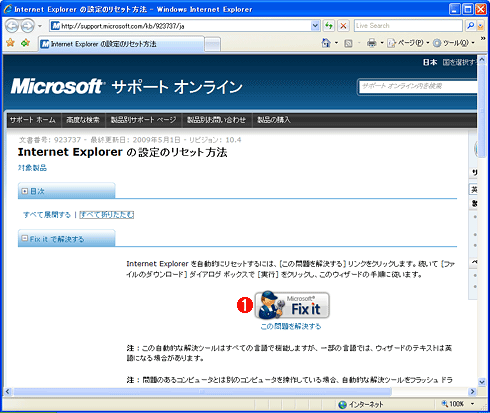The height and width of the screenshot is (413, 490).
Task: Click the browser Forward arrow button
Action: point(27,26)
